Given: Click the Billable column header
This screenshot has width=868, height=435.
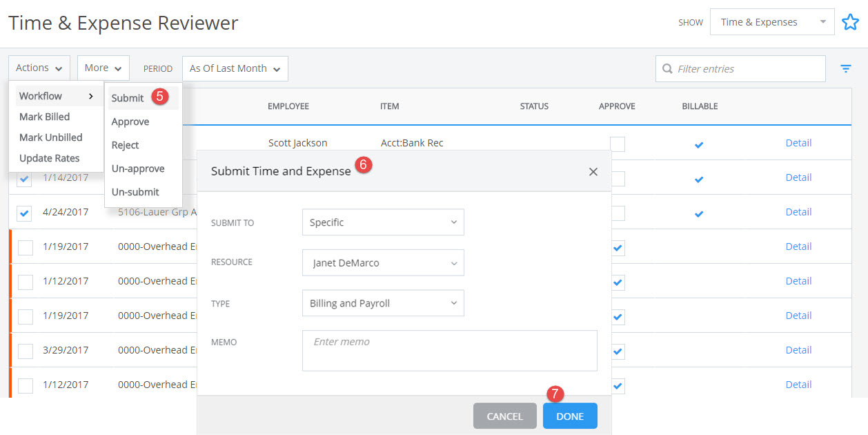Looking at the screenshot, I should [x=700, y=106].
